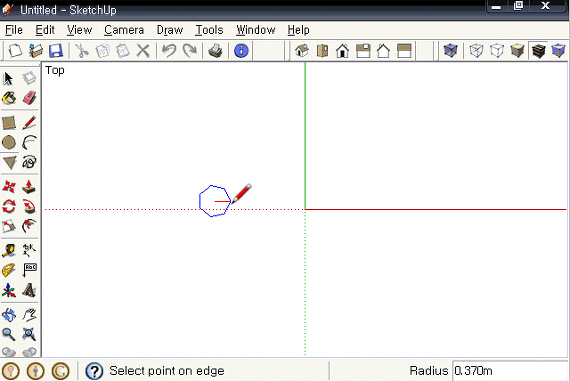Select the Paint Bucket tool
This screenshot has height=381, width=570.
(x=8, y=98)
